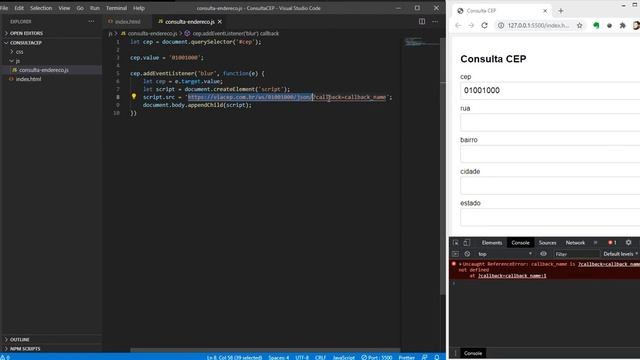This screenshot has height=360, width=640.
Task: Toggle the console sidebar in DevTools
Action: (456, 254)
